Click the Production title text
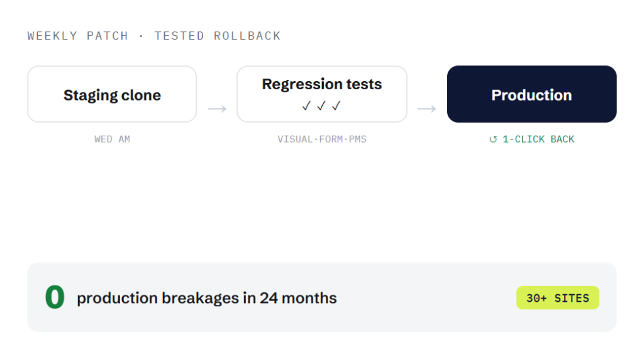Image resolution: width=644 pixels, height=359 pixels. (x=532, y=96)
